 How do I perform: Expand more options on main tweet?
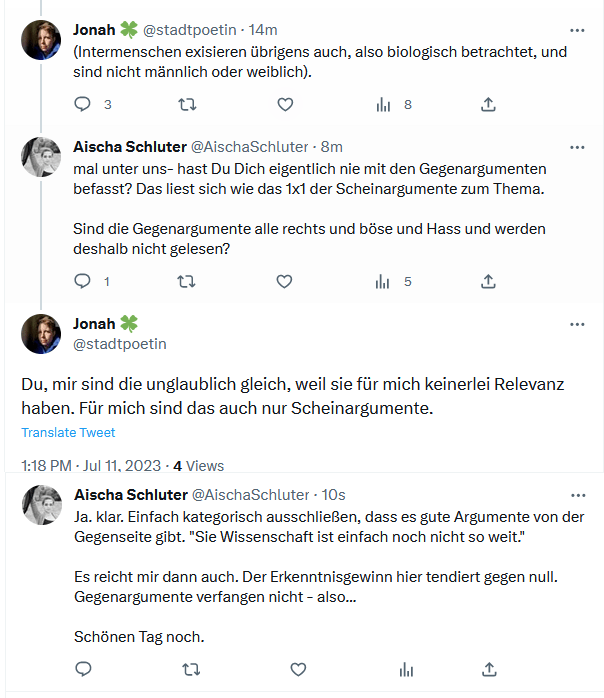(577, 324)
